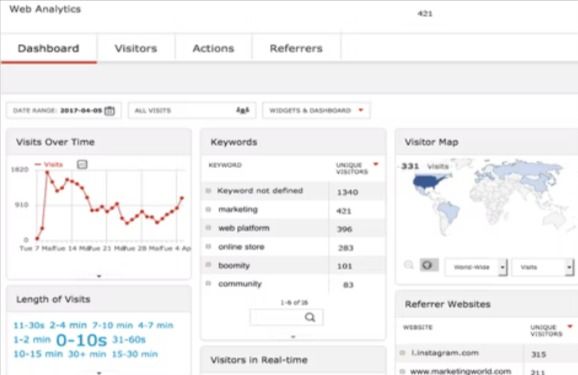This screenshot has height=375, width=578.
Task: Click bullet icon beside i.instagram.com
Action: click(x=403, y=353)
